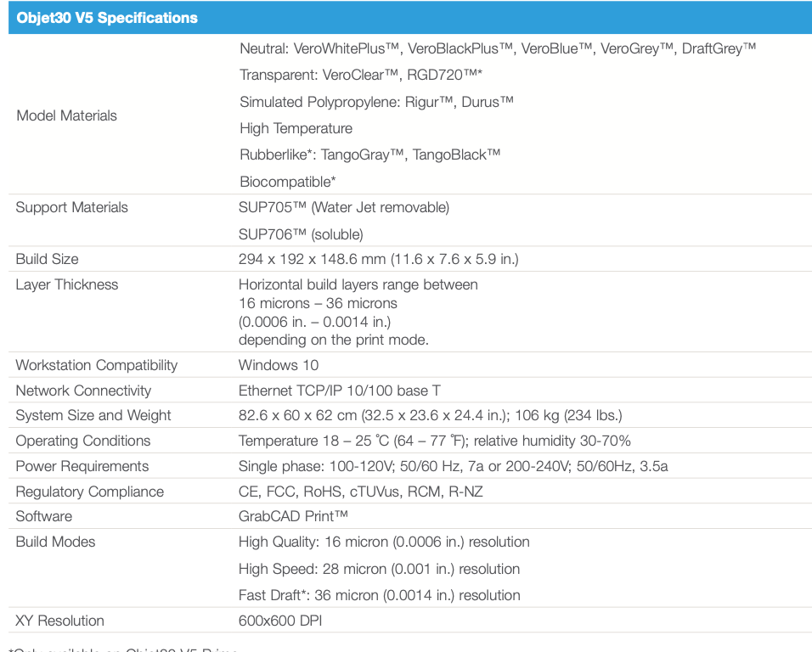Image resolution: width=812 pixels, height=652 pixels.
Task: Click the Build Size dimensions value
Action: [378, 259]
